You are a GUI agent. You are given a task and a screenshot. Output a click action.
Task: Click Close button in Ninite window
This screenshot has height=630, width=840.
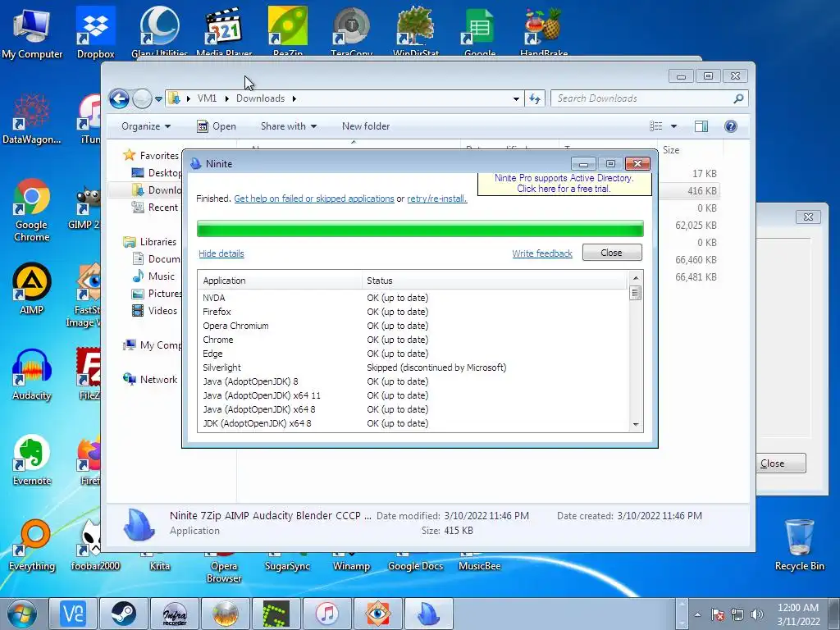(612, 253)
